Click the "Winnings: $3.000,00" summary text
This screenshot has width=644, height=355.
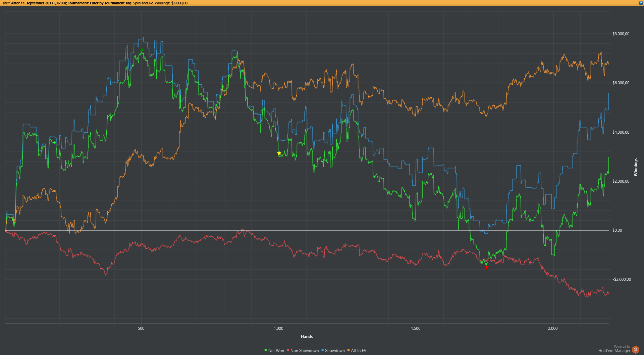171,3
